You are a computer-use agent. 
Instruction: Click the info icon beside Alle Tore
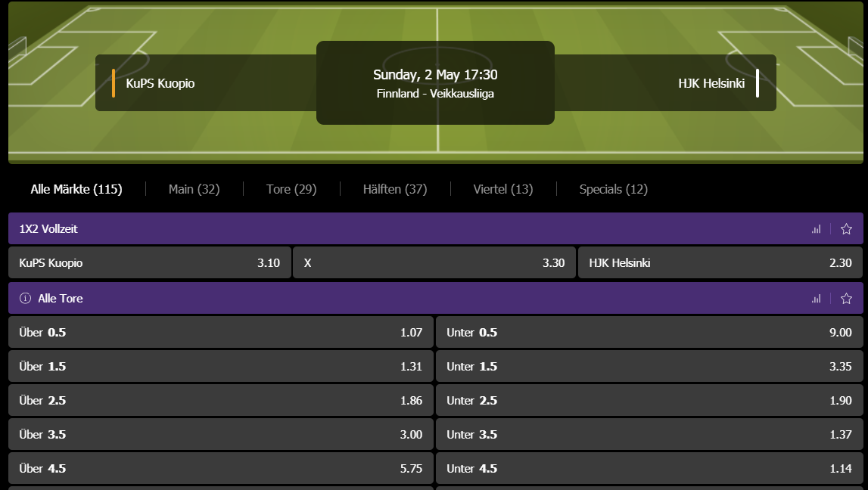point(25,299)
